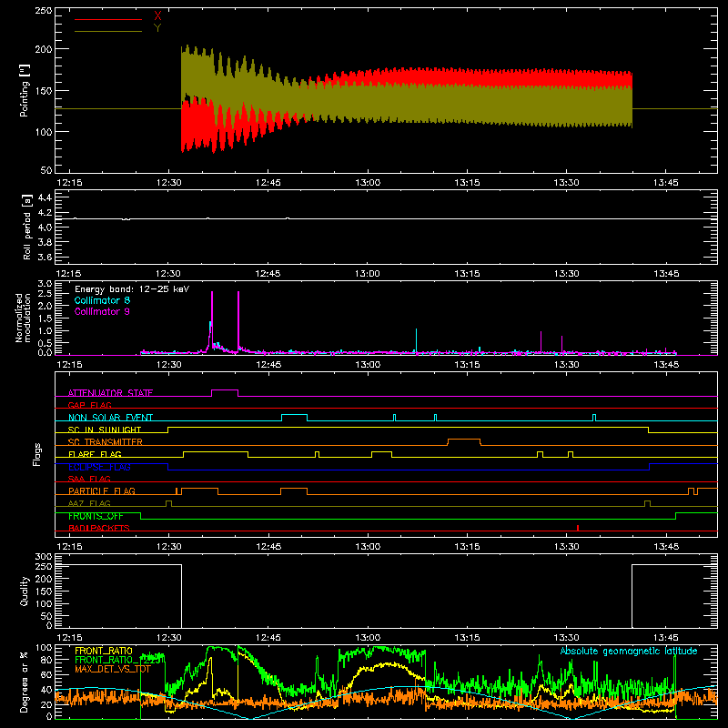Select the magenta 'Collimator 9' legend entry
The height and width of the screenshot is (728, 728).
click(102, 311)
